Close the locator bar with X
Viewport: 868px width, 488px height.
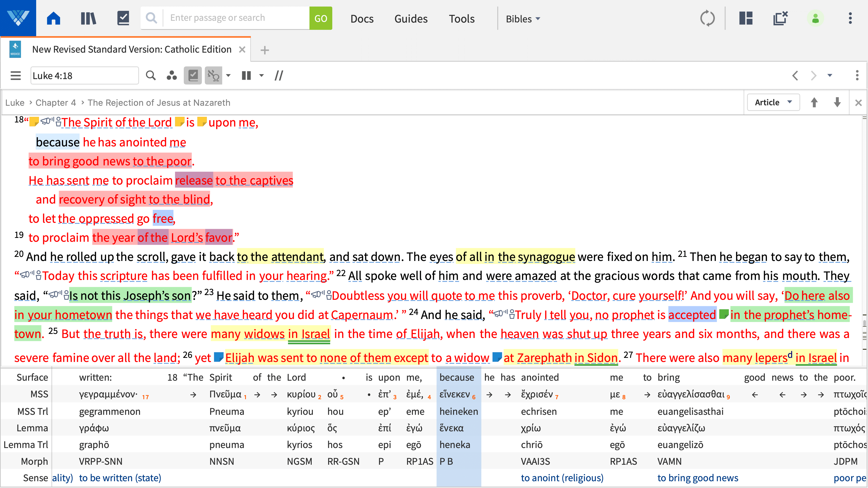tap(858, 102)
